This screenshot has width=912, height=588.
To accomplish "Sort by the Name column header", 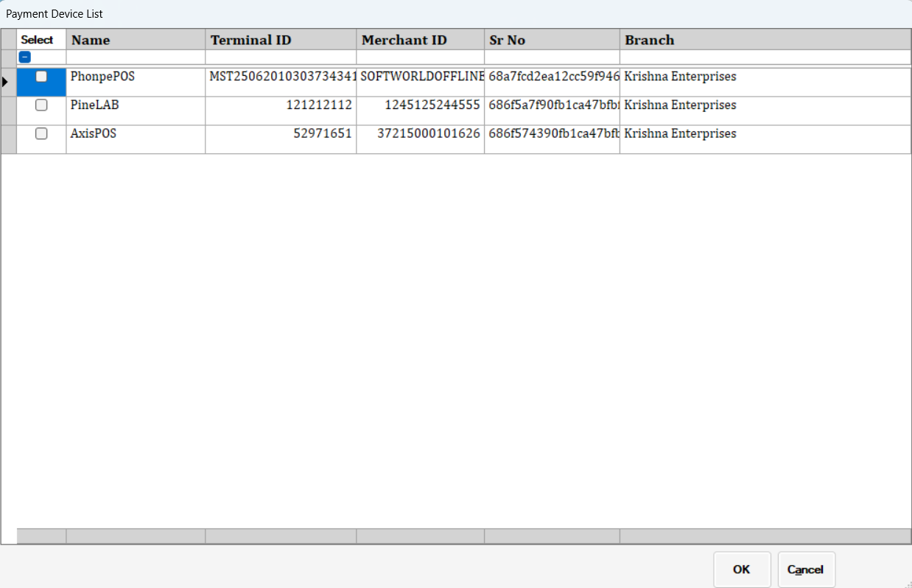I will (136, 40).
